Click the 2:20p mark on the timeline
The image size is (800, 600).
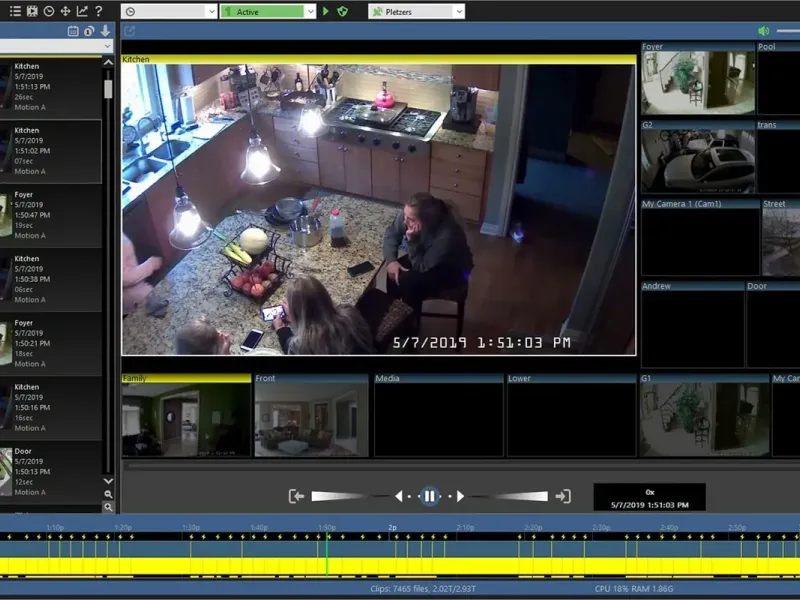pos(533,528)
